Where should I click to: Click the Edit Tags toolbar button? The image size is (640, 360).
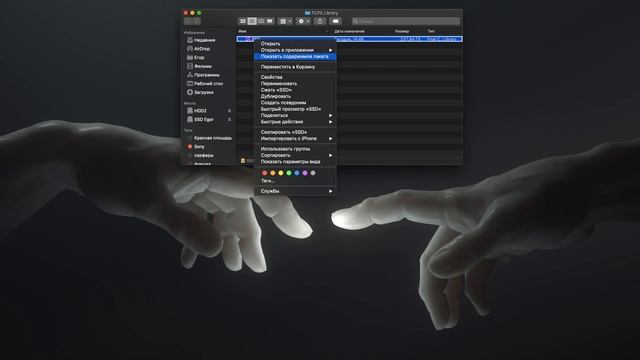coord(335,21)
